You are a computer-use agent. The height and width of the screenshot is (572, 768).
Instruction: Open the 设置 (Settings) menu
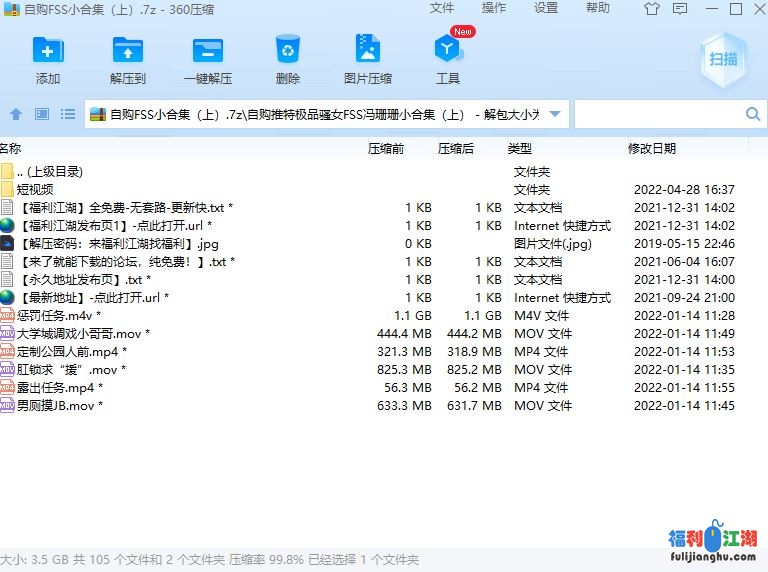tap(546, 8)
